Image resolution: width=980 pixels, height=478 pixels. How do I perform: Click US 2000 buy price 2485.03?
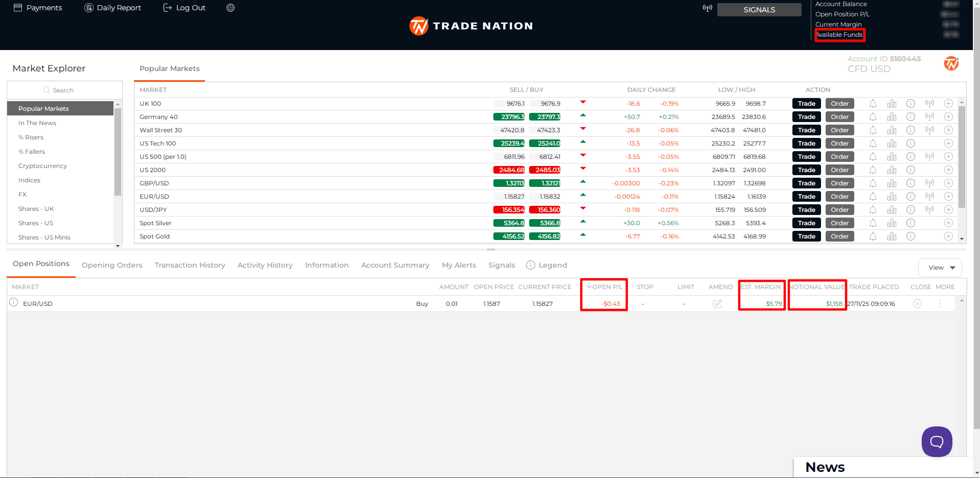coord(545,170)
